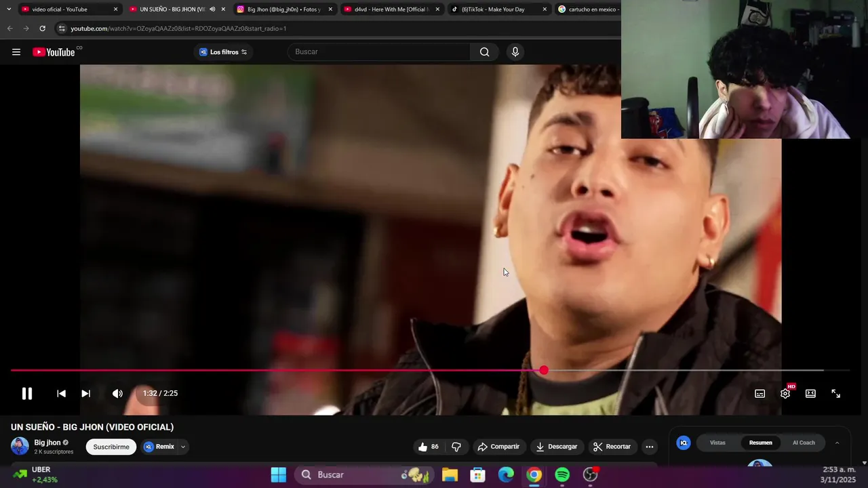This screenshot has height=488, width=868.
Task: Switch to the Resumen tab
Action: pyautogui.click(x=760, y=443)
